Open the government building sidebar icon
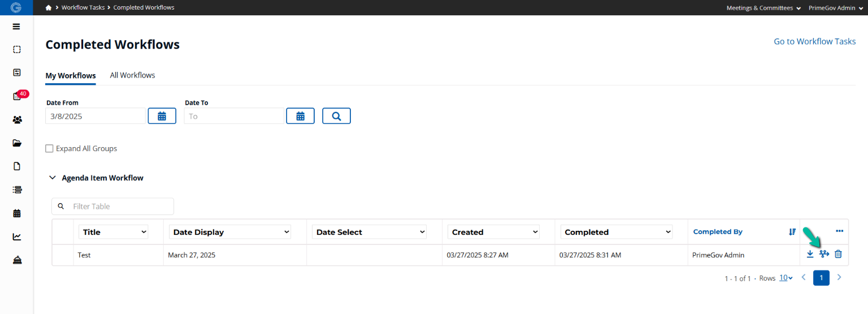The height and width of the screenshot is (314, 868). pyautogui.click(x=17, y=260)
